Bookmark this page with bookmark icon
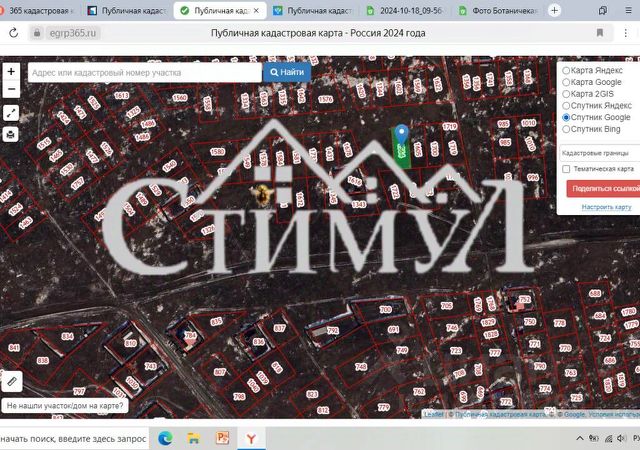 (600, 33)
